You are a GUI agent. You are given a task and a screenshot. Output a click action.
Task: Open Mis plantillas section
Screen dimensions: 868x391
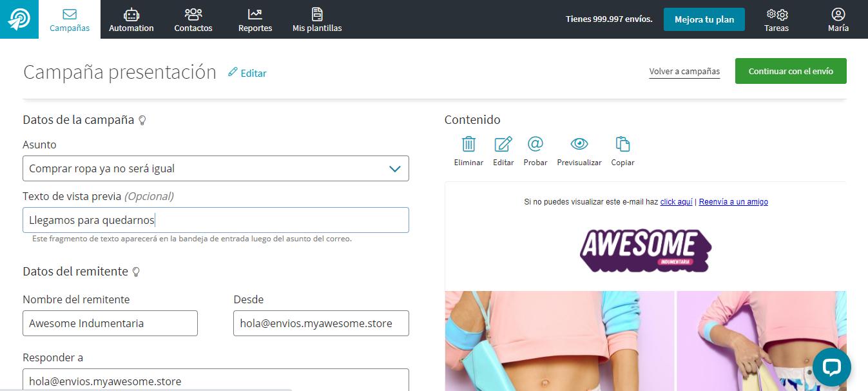pos(317,19)
